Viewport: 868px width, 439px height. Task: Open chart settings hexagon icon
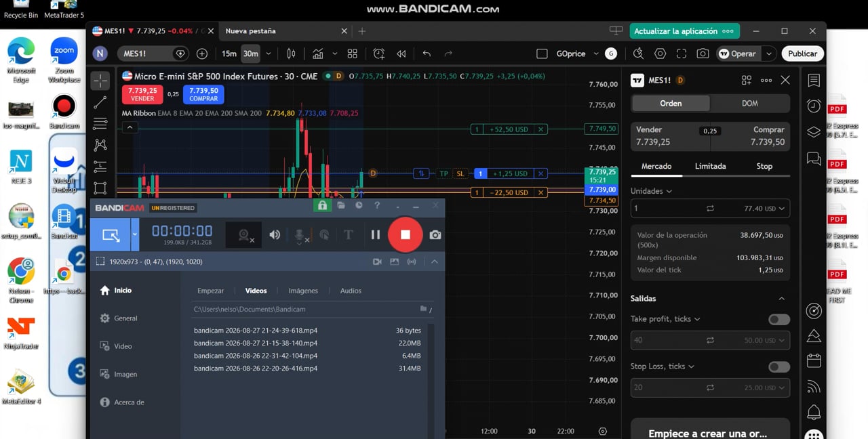660,54
